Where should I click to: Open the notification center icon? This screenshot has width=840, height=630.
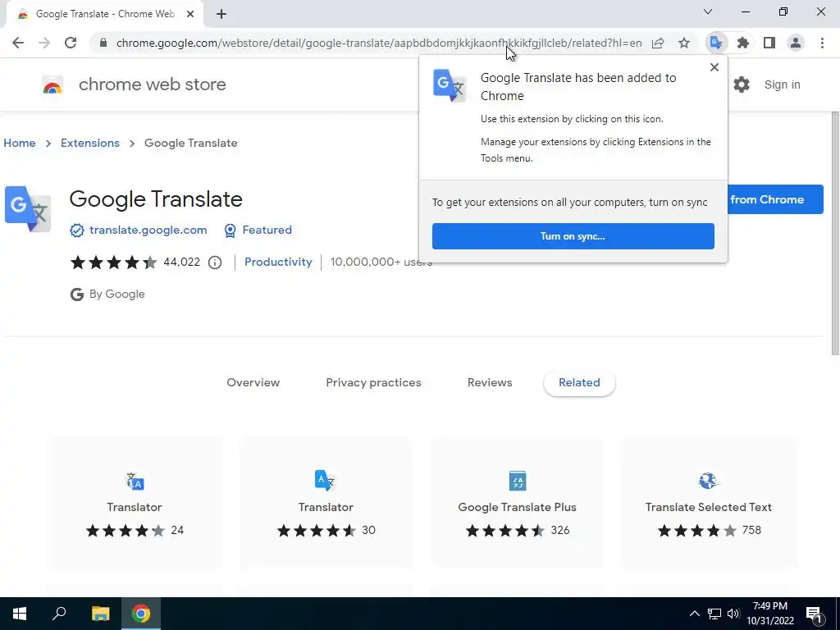click(x=815, y=614)
